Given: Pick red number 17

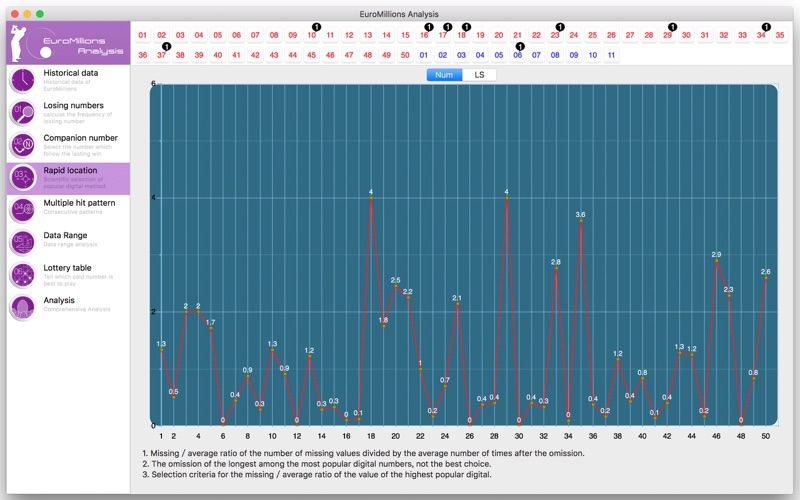Looking at the screenshot, I should [x=443, y=35].
